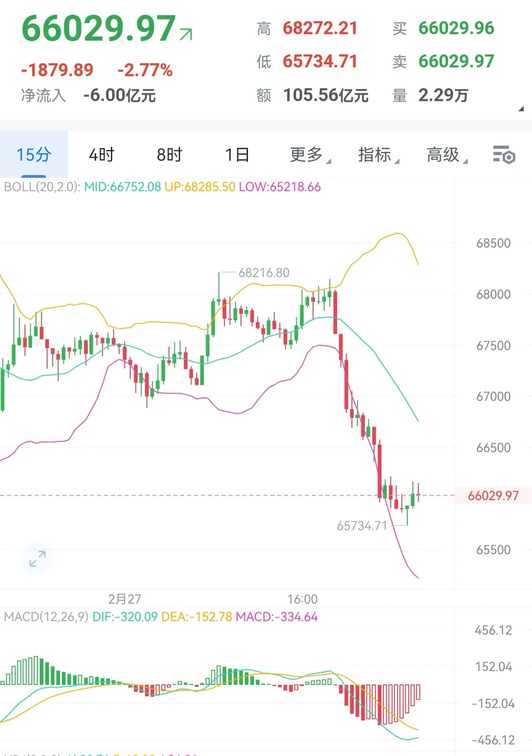Click turnover amount 105.56亿元

[x=326, y=96]
